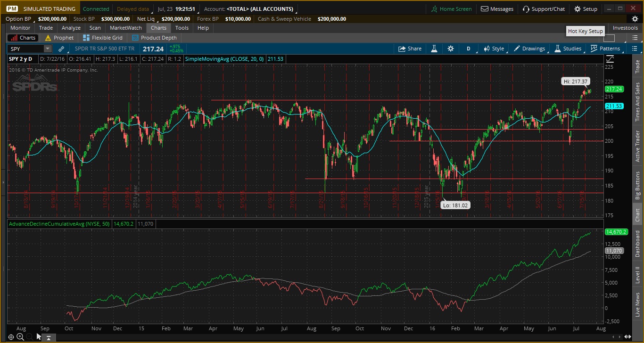Click the AdvanceDeclineCumulativeAvg (NYSE, 50) label
Screen dimensions: 644x343
[x=60, y=224]
